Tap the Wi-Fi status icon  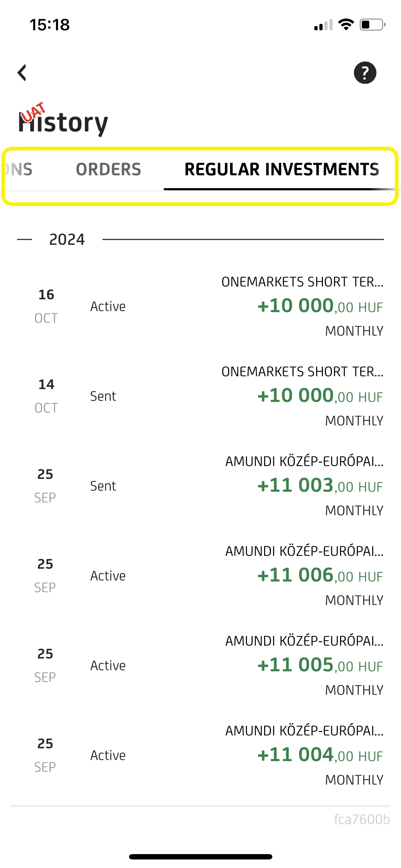pyautogui.click(x=345, y=25)
